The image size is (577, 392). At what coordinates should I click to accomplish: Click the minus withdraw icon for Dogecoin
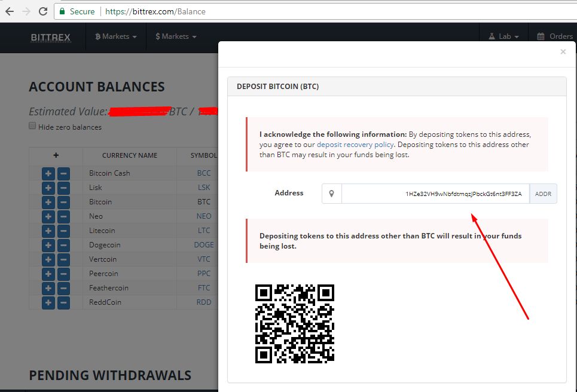pos(63,245)
